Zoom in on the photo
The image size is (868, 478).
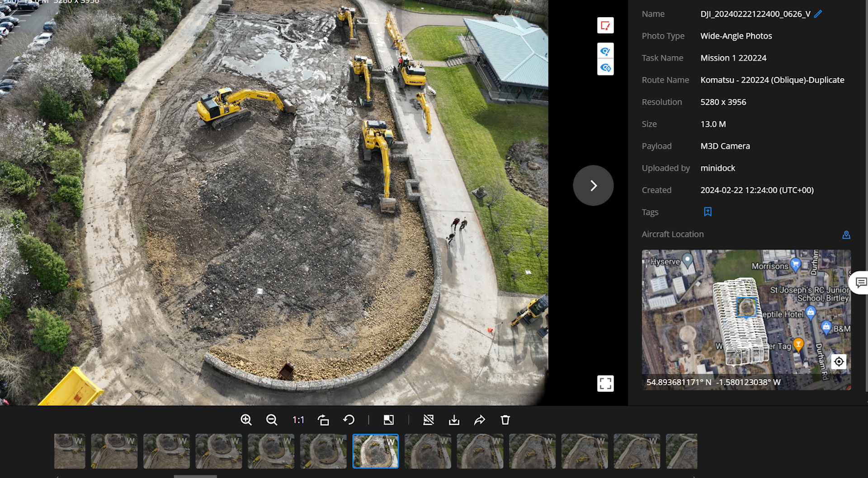point(246,420)
